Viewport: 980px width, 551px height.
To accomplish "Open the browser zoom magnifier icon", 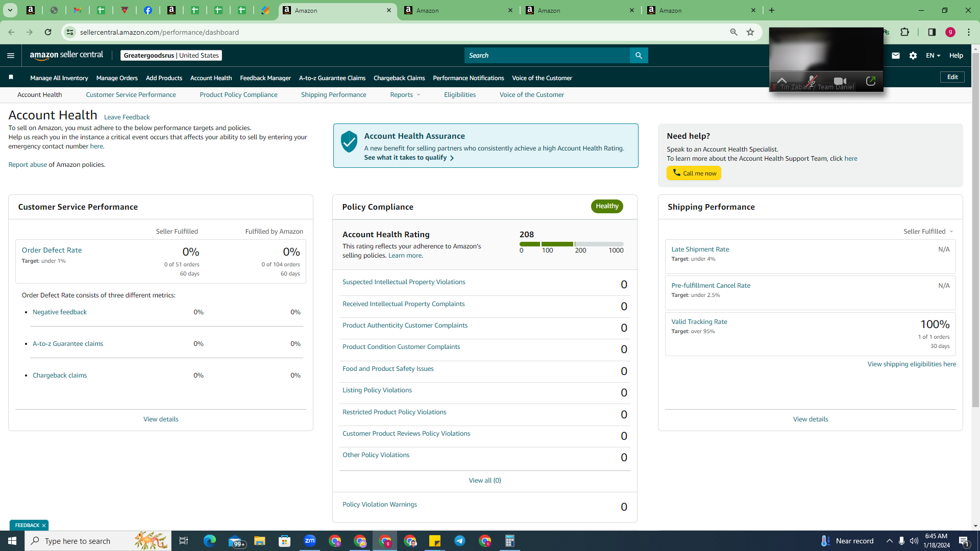I will coord(734,32).
